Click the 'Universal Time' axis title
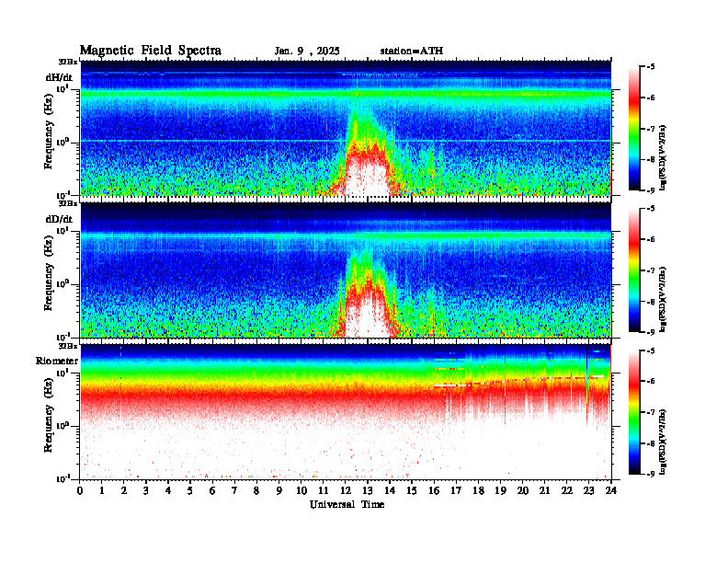 (x=347, y=504)
